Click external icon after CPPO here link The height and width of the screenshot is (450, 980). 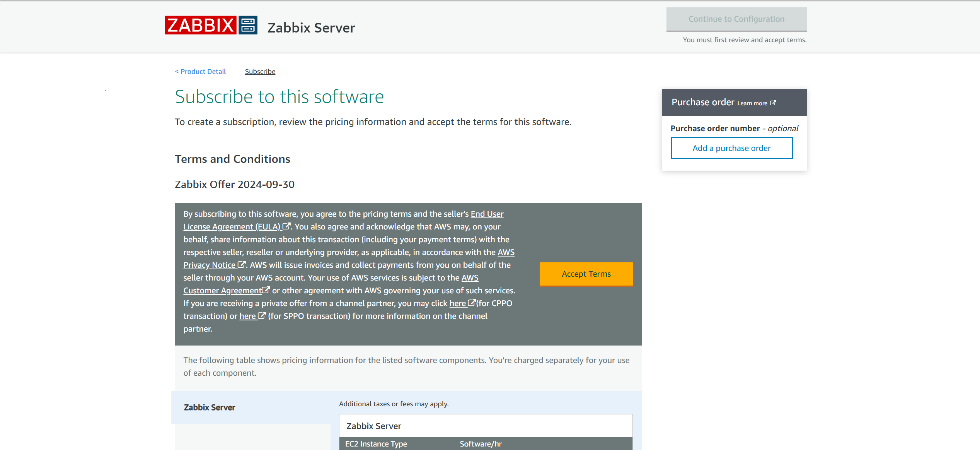tap(472, 303)
